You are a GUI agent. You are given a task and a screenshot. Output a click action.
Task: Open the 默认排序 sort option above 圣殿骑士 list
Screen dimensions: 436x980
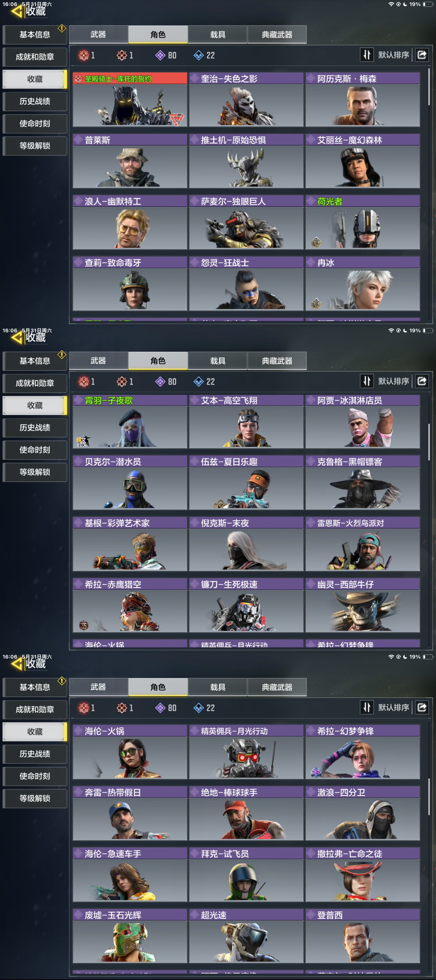click(393, 55)
